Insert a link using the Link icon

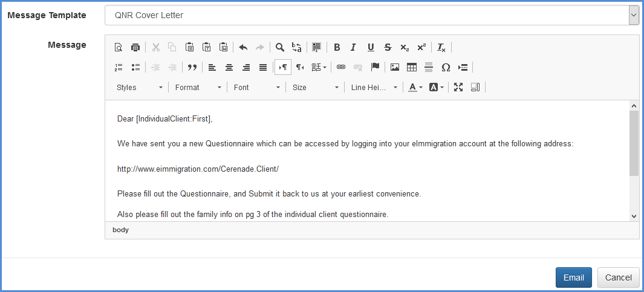tap(341, 67)
